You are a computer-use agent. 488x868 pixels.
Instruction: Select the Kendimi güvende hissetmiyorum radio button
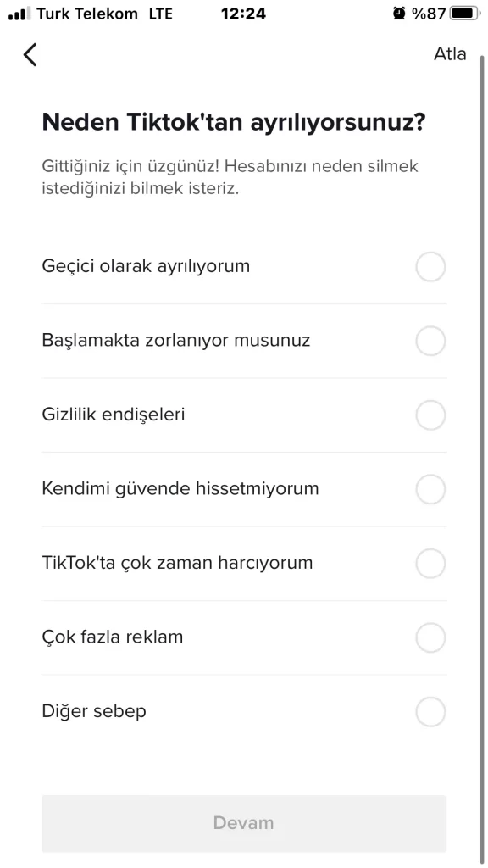pos(430,489)
